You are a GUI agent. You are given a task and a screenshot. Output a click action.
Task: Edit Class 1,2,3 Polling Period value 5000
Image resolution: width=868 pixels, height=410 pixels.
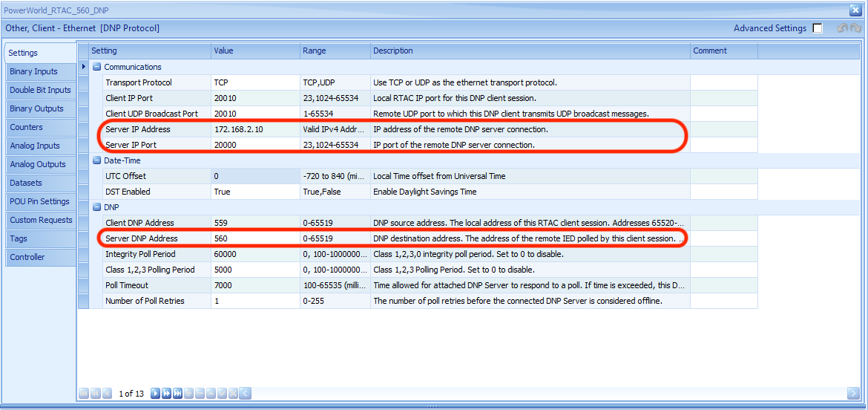255,270
